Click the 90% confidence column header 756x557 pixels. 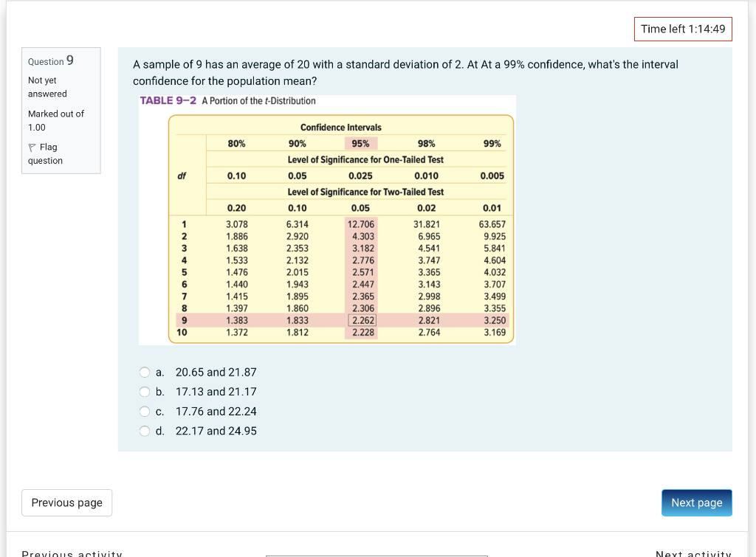point(297,144)
